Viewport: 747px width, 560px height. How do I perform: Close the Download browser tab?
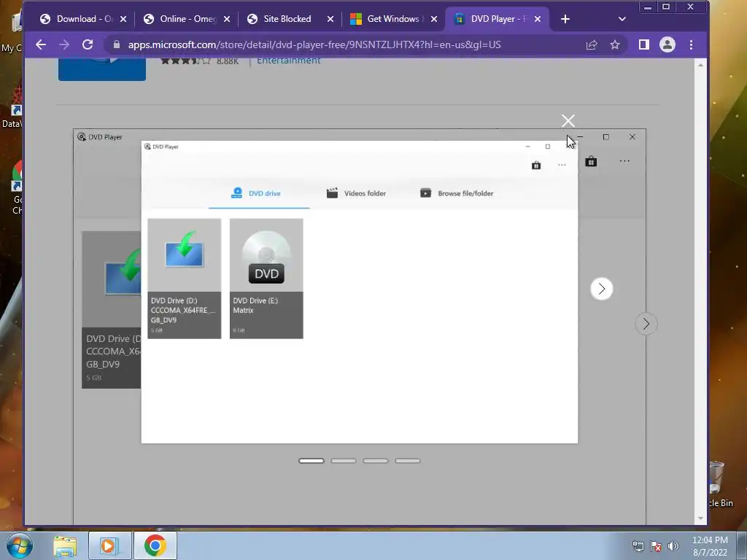click(x=123, y=19)
